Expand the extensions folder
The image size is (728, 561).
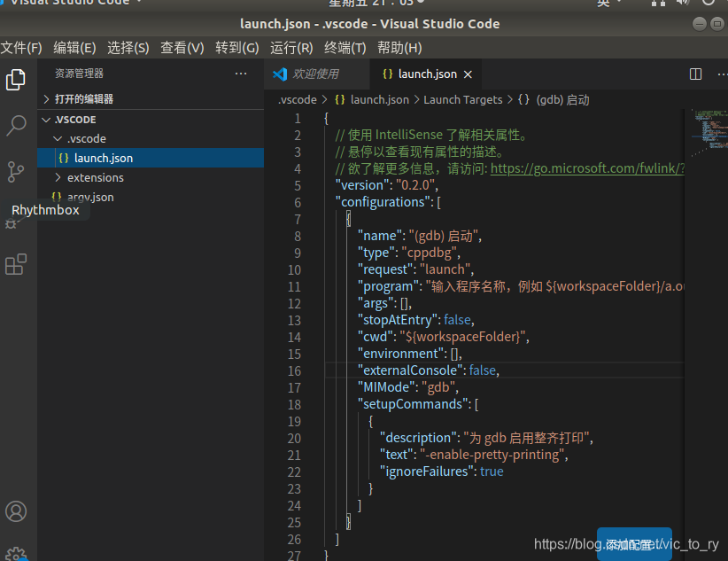coord(151,177)
